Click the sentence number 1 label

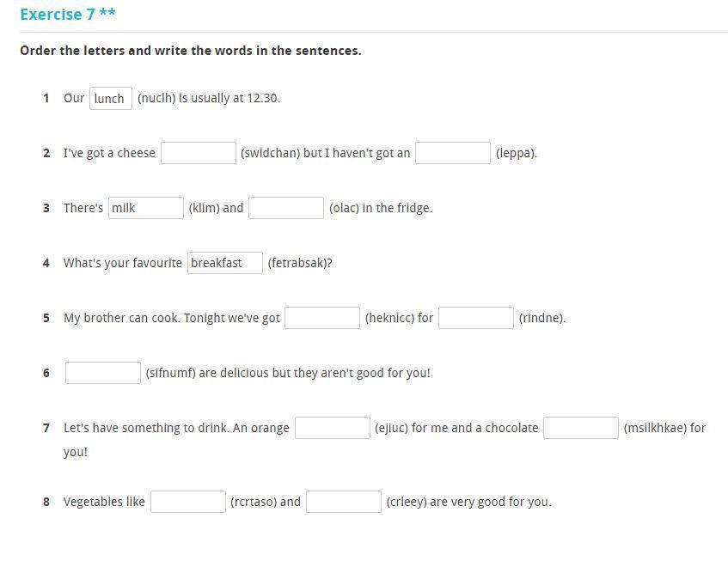(46, 98)
